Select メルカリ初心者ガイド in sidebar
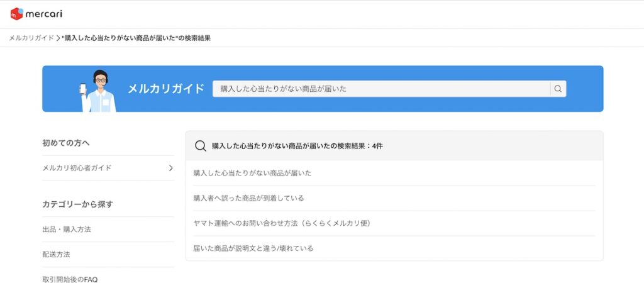The image size is (644, 283). click(77, 168)
